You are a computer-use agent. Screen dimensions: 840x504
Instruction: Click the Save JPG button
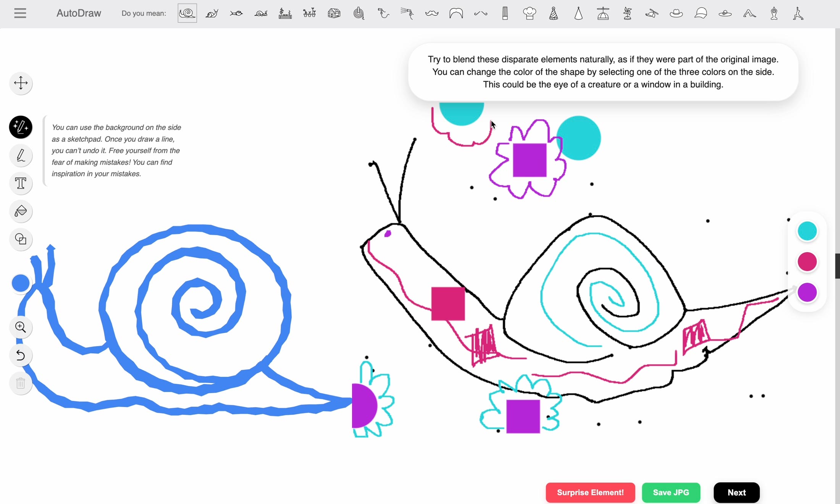tap(671, 493)
